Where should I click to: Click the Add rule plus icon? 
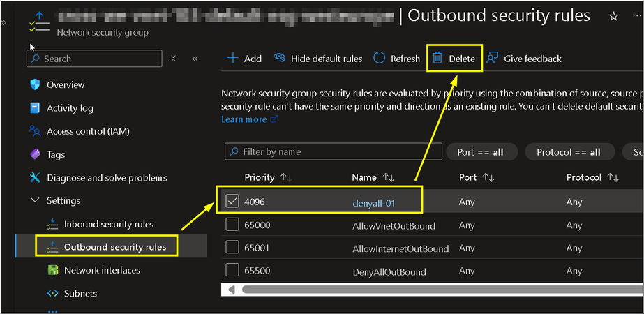[233, 59]
